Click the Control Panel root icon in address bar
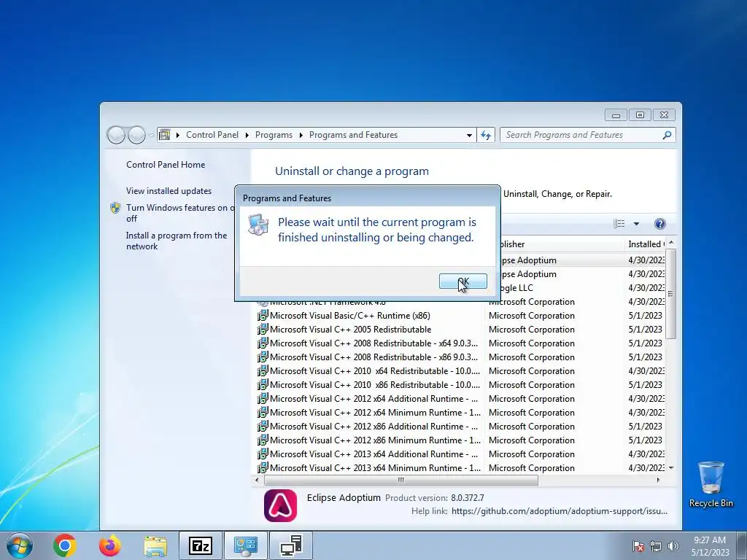Screen dimensions: 747x560 pos(164,135)
